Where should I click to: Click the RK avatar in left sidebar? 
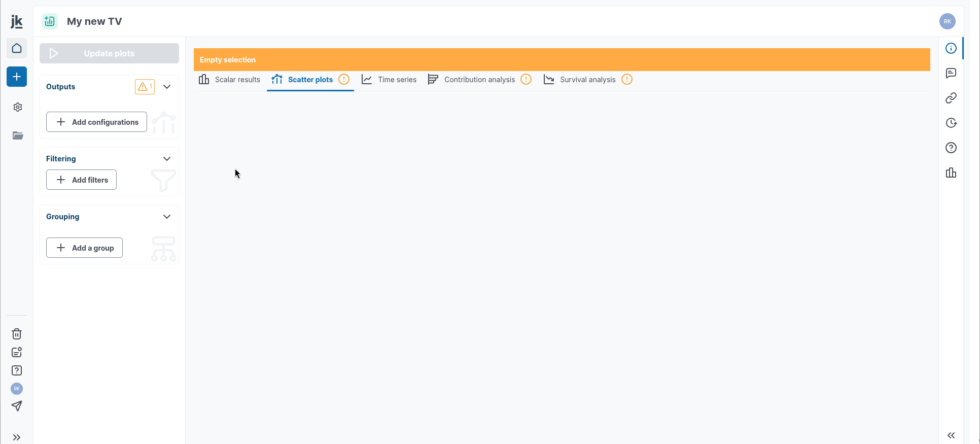(17, 389)
